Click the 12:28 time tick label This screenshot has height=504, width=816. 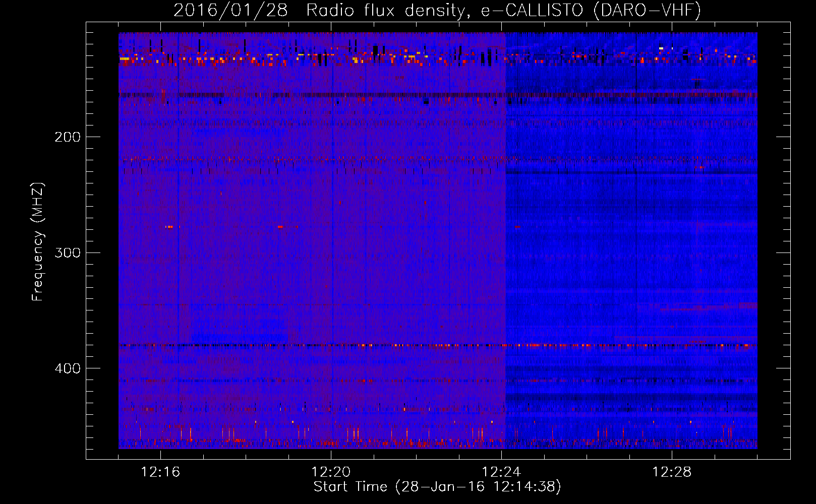(672, 472)
